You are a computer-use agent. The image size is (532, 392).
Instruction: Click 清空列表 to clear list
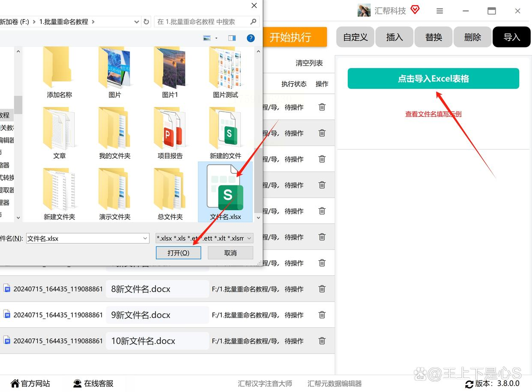click(x=309, y=63)
